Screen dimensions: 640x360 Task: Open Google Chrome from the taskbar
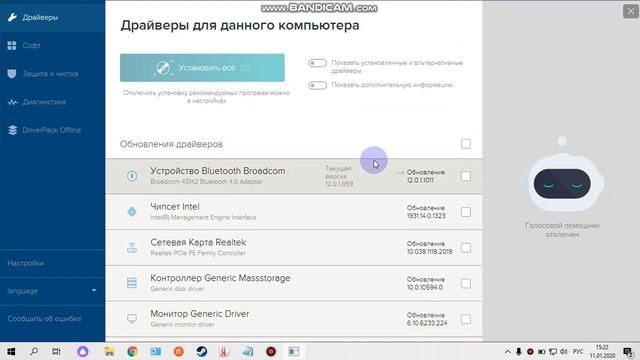[x=132, y=351]
